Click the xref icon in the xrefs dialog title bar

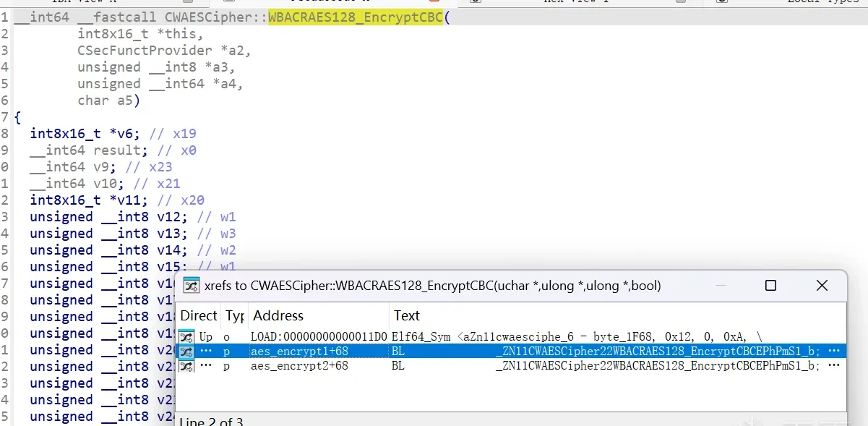point(191,286)
